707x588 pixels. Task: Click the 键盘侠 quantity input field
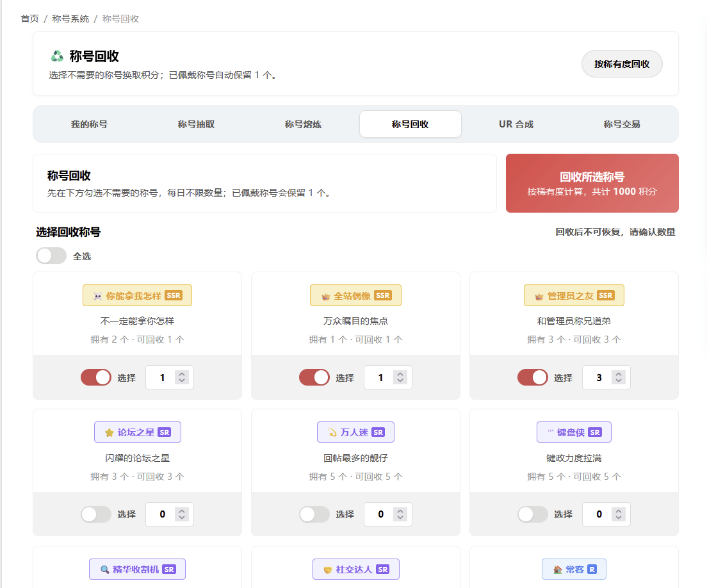pos(606,514)
